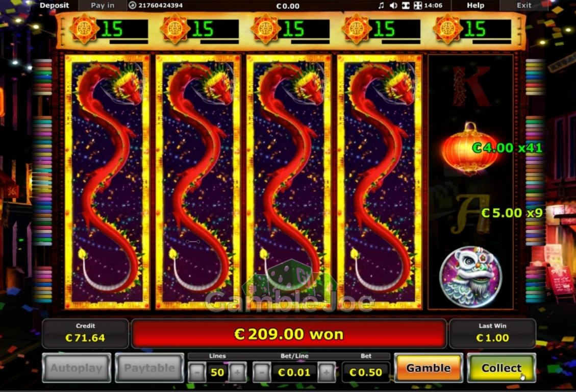Click the third golden coin medallion icon

click(x=266, y=29)
